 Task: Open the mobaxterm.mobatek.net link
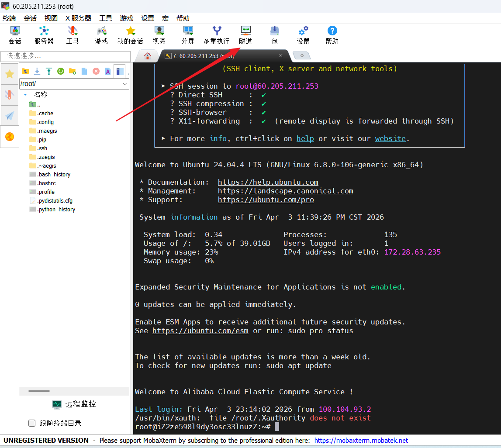pos(361,441)
